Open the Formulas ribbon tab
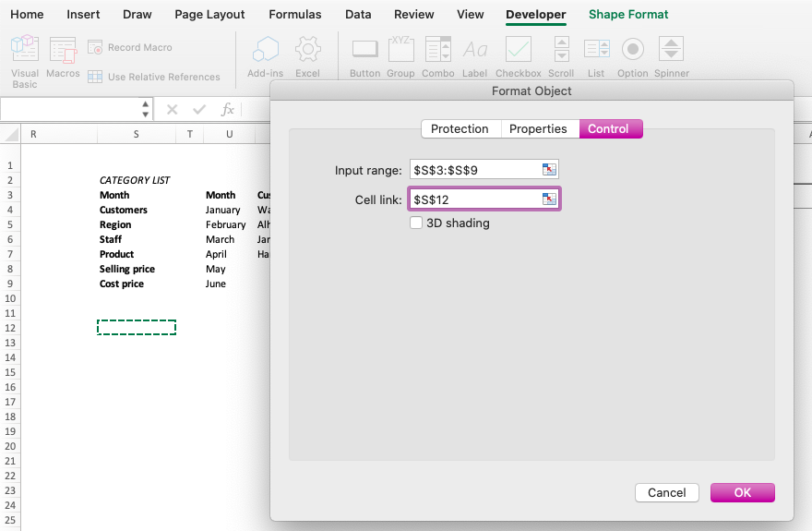Viewport: 812px width, 531px height. 295,15
